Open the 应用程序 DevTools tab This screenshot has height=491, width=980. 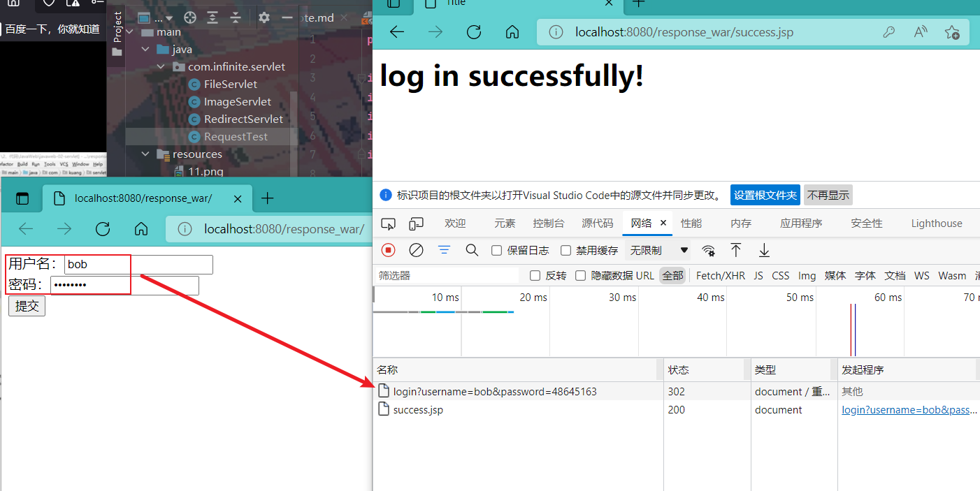[801, 223]
